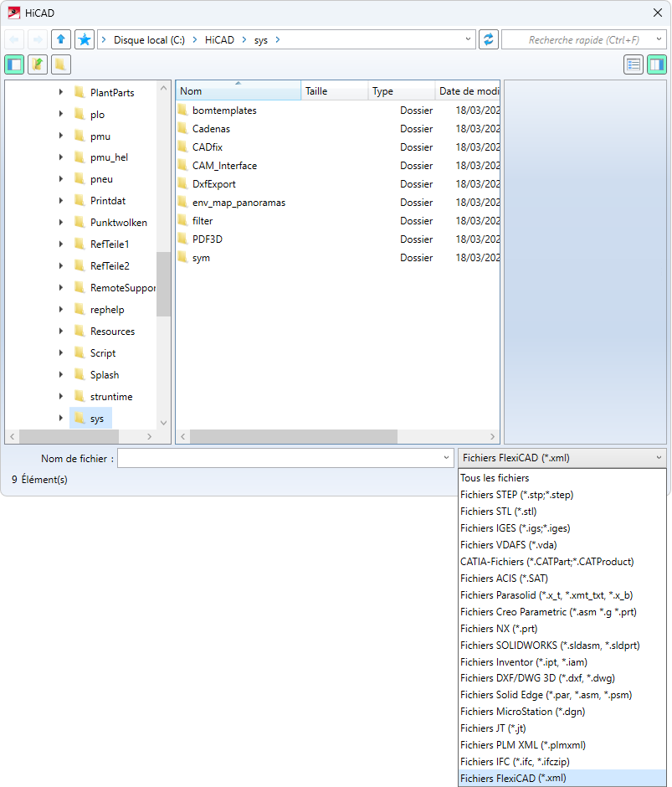Choose Fichiers Parasolid filter option
672x787 pixels.
coord(562,595)
